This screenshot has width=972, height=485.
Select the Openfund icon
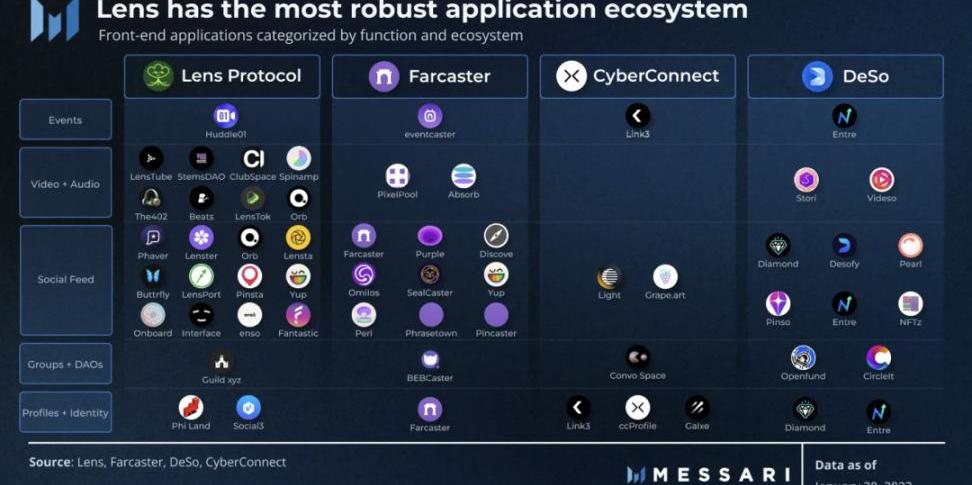click(x=803, y=358)
